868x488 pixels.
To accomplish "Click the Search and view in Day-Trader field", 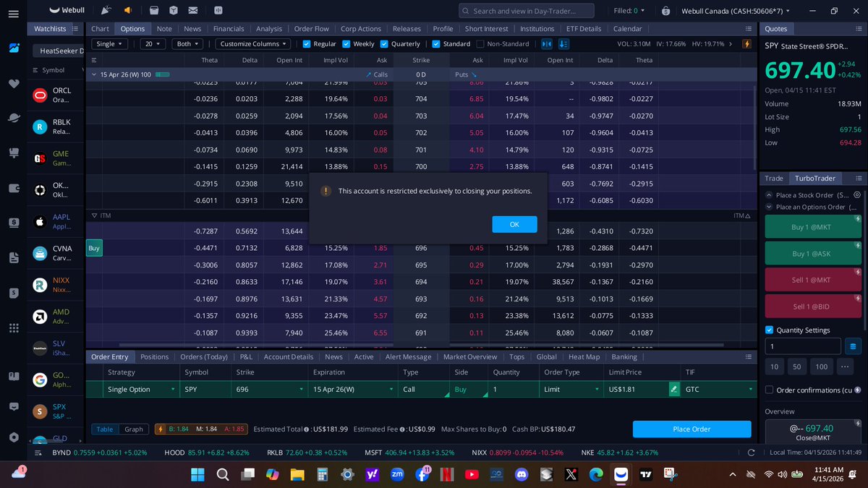I will click(527, 11).
